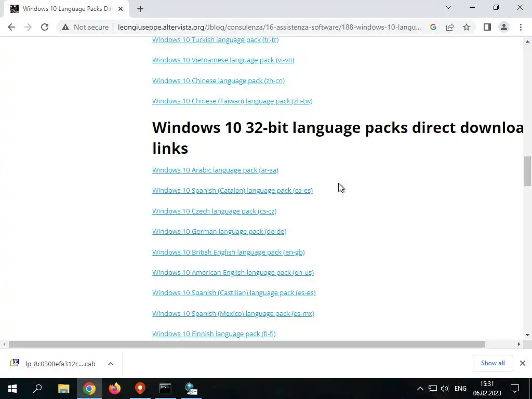Open the Chinese language pack (zh-cn) link
Screen dimensions: 532x399
tap(219, 81)
